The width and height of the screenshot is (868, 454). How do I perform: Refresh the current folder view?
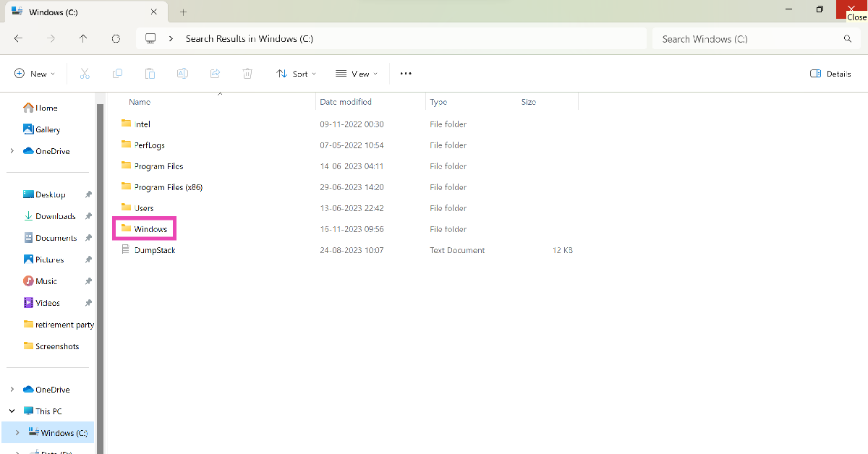click(116, 39)
